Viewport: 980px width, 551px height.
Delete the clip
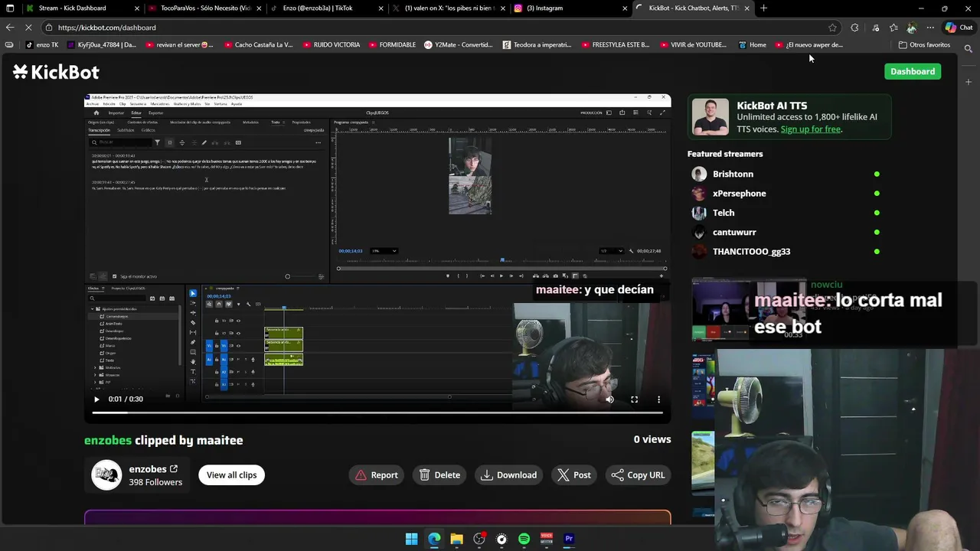coord(440,475)
